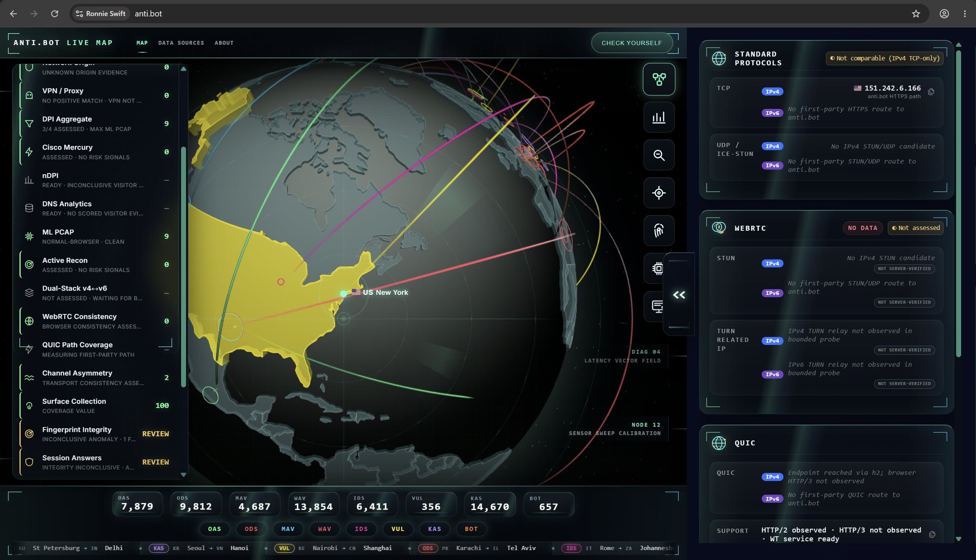The height and width of the screenshot is (560, 976).
Task: Click the US New York map marker
Action: click(x=343, y=293)
